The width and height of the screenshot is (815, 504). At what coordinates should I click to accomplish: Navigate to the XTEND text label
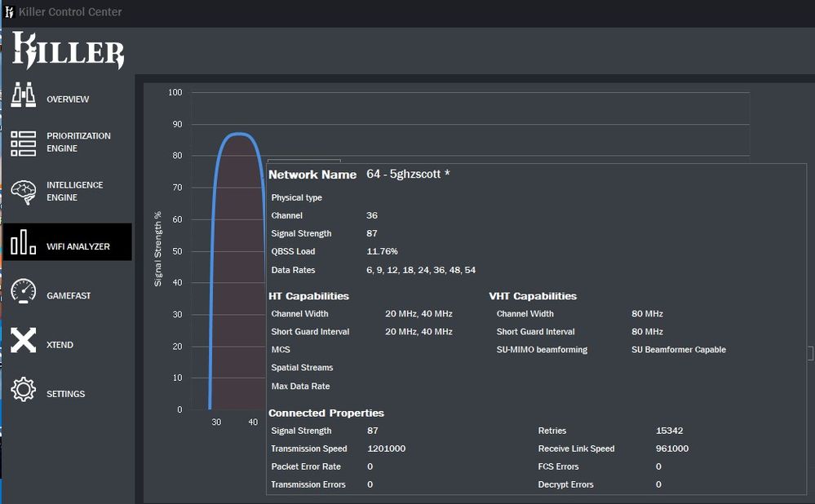60,345
